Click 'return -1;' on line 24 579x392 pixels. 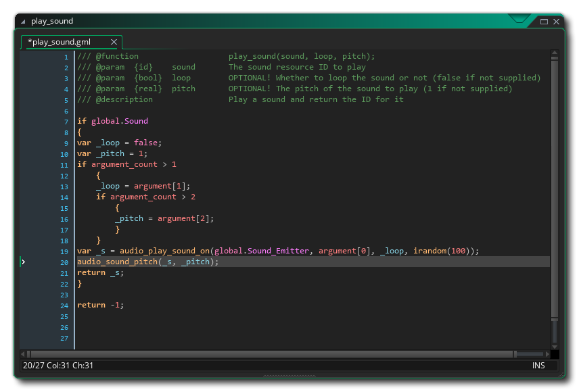pyautogui.click(x=100, y=305)
